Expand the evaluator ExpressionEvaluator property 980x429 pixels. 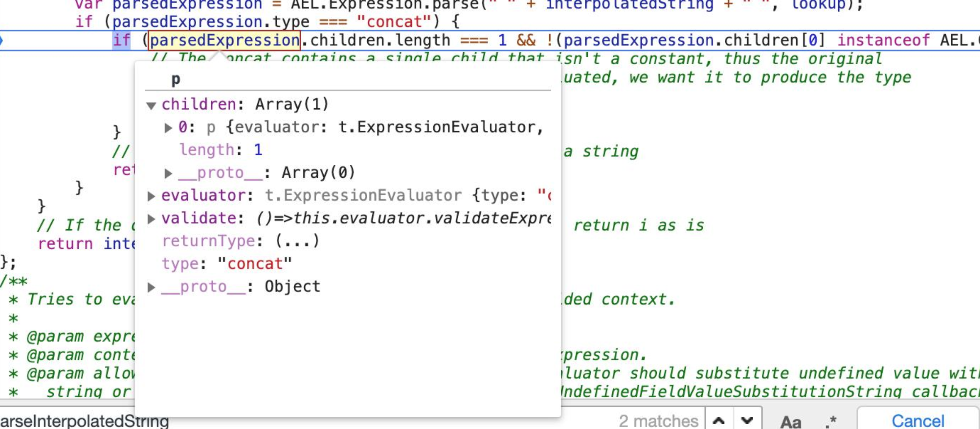click(x=151, y=196)
